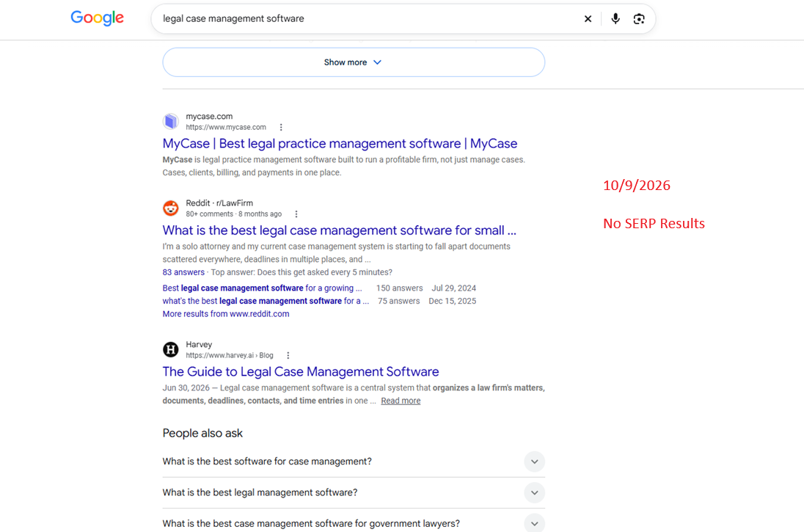Expand question about government lawyers case management

tap(354, 522)
